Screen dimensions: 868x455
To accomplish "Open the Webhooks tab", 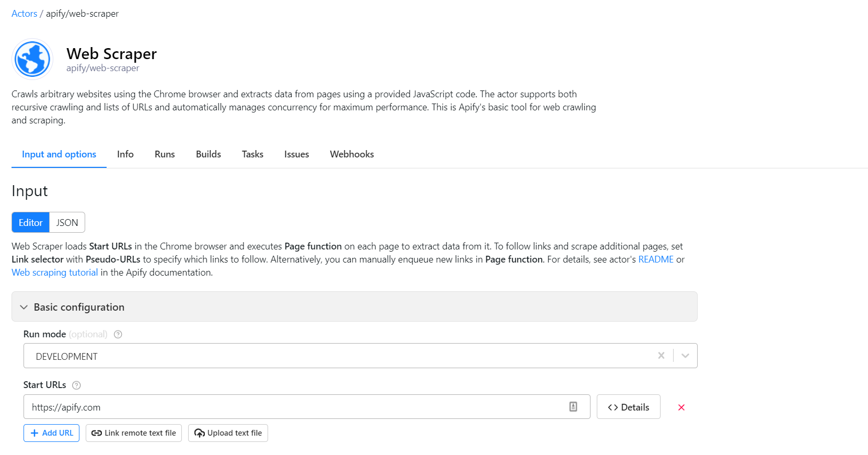I will click(352, 154).
